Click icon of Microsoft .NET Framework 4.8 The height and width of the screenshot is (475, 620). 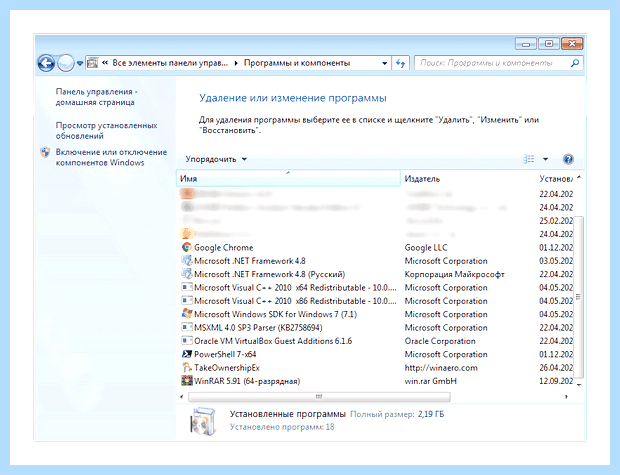(187, 261)
